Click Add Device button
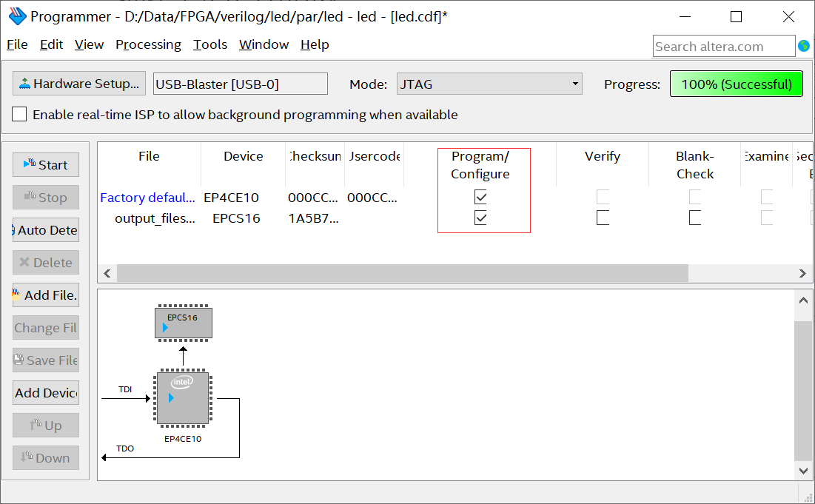815x504 pixels. tap(46, 393)
